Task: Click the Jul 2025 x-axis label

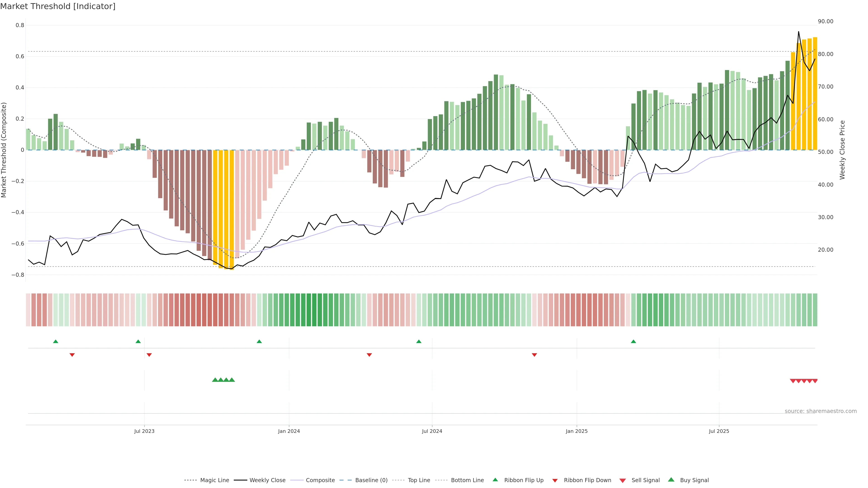Action: tap(719, 431)
